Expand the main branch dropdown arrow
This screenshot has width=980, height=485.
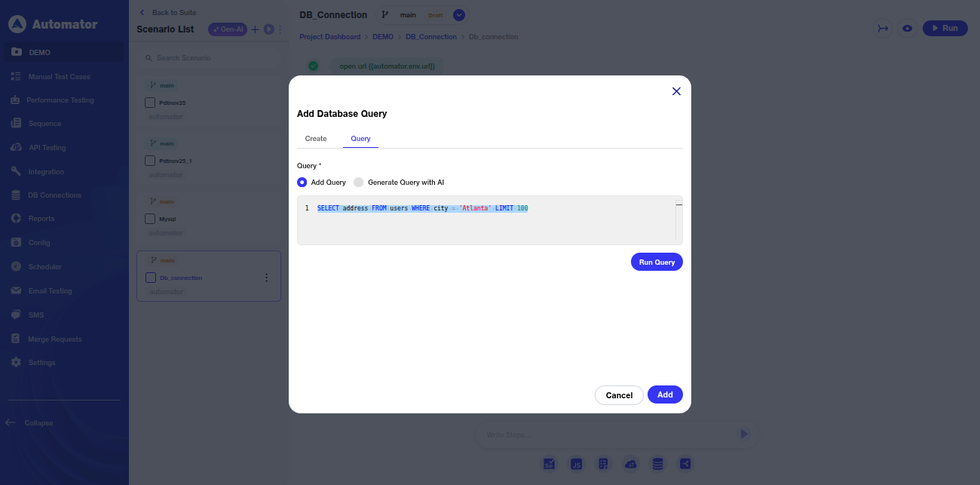click(459, 15)
